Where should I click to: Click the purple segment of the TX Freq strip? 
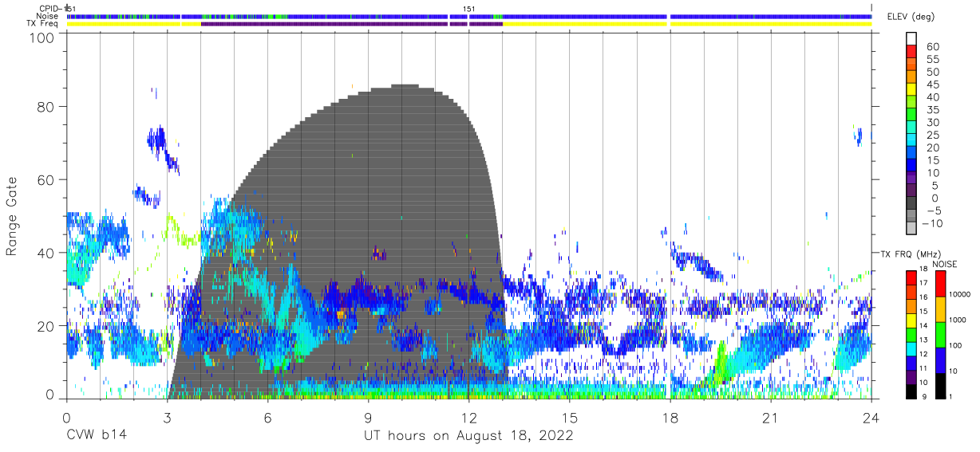351,24
